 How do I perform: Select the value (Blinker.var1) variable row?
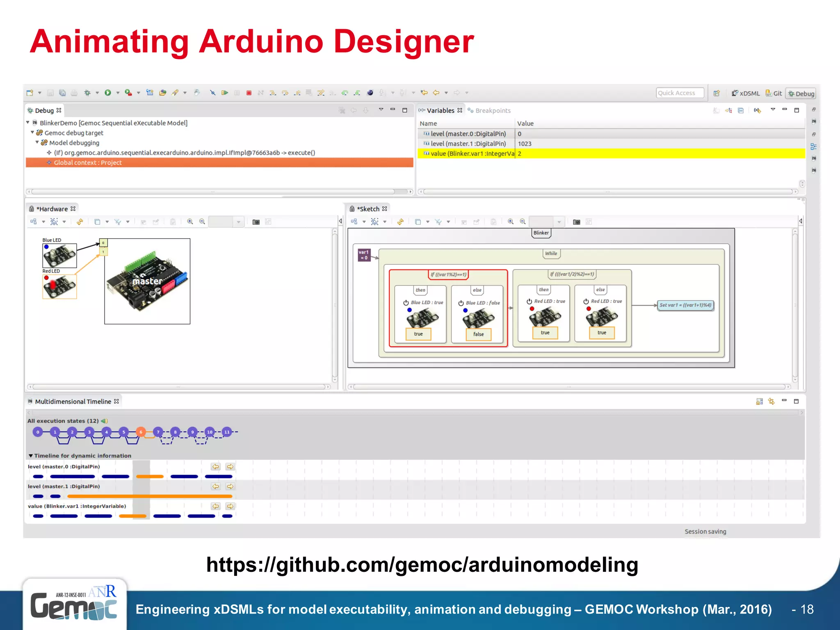tap(611, 153)
